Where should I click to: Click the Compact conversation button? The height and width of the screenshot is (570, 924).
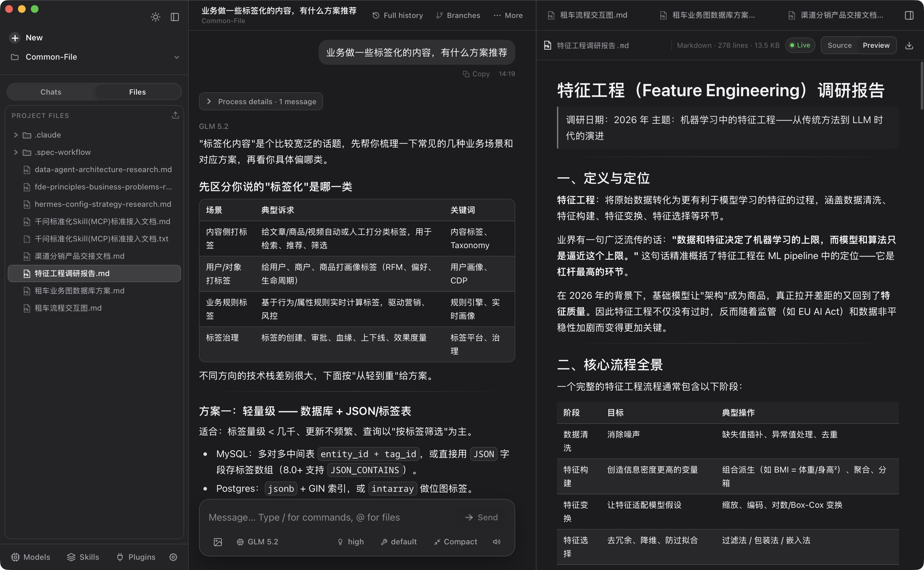tap(455, 542)
